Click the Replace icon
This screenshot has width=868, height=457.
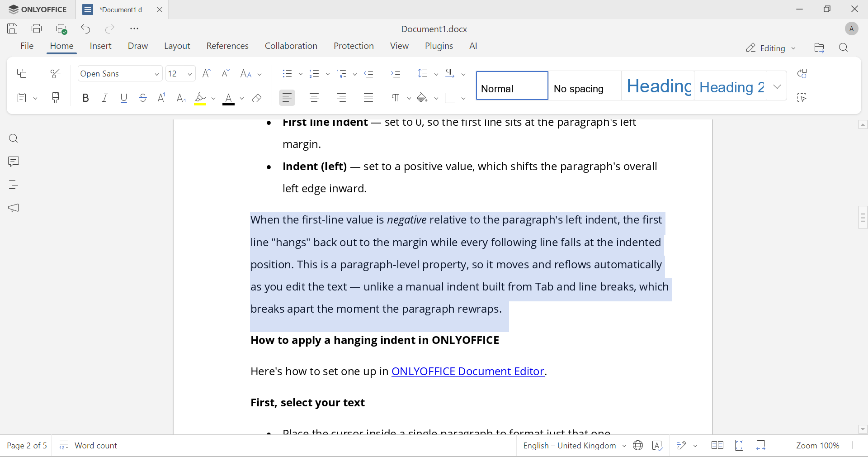pos(802,73)
